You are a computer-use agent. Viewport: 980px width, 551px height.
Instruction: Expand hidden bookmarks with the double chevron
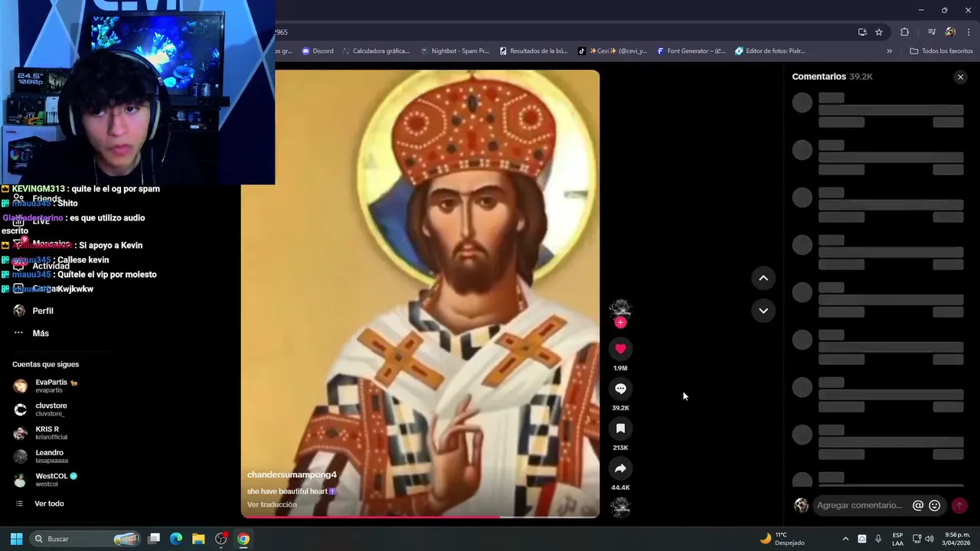click(x=889, y=51)
